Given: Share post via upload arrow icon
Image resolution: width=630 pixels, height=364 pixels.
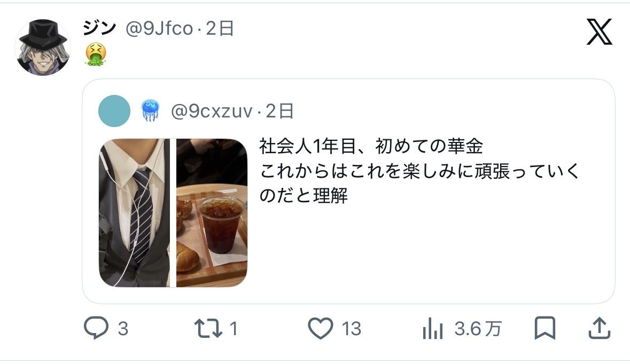Looking at the screenshot, I should click(599, 328).
